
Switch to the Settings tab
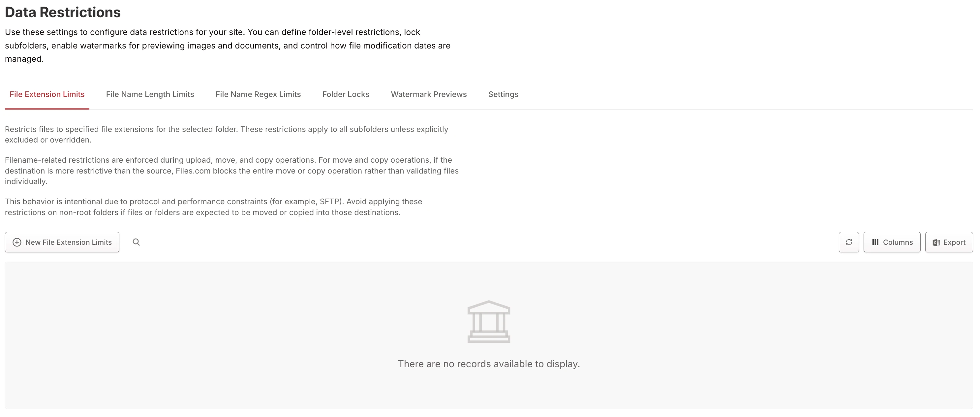click(x=503, y=94)
